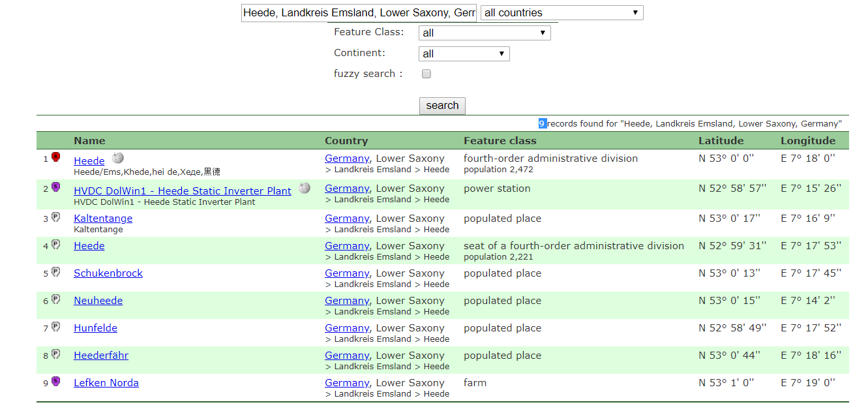The height and width of the screenshot is (411, 868).
Task: Focus the search text field containing Heede, Landkreis Emsland
Action: 359,12
